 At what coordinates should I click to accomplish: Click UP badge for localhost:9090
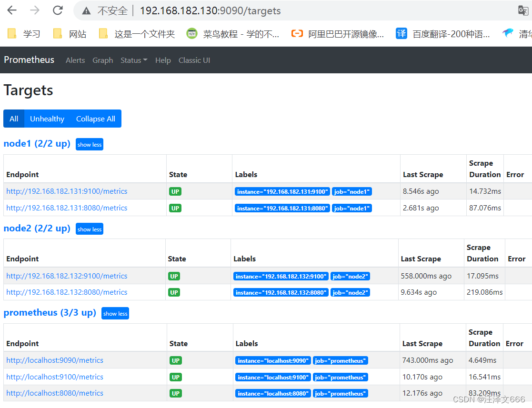[x=176, y=360]
